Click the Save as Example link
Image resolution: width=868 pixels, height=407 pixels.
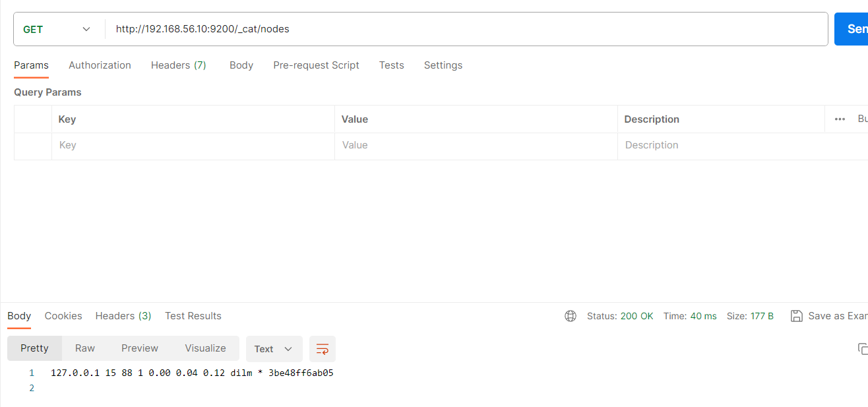[x=838, y=316]
